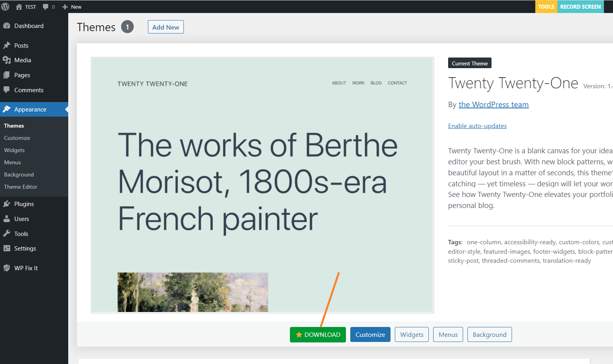Open the Dashboard menu
Screen dimensions: 613x364
[34, 26]
